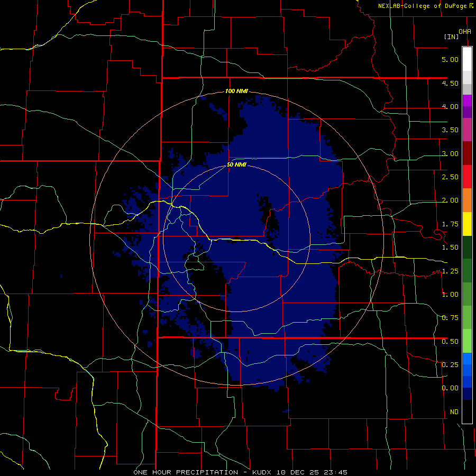Click the 1.75 legend value

pos(450,224)
